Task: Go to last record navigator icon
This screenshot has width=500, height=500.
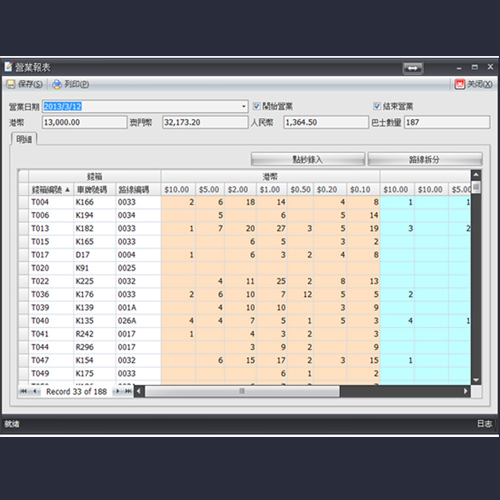Action: pyautogui.click(x=128, y=391)
